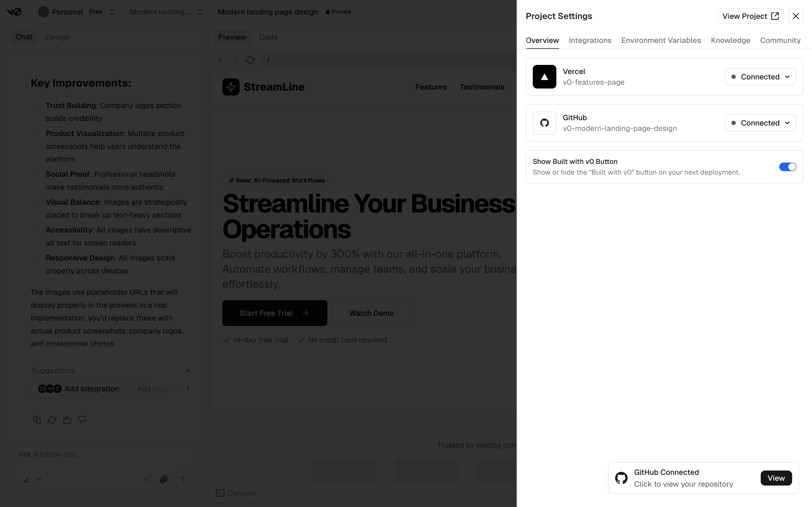Click the paperclip attach file icon
This screenshot has height=507, width=812.
(164, 479)
